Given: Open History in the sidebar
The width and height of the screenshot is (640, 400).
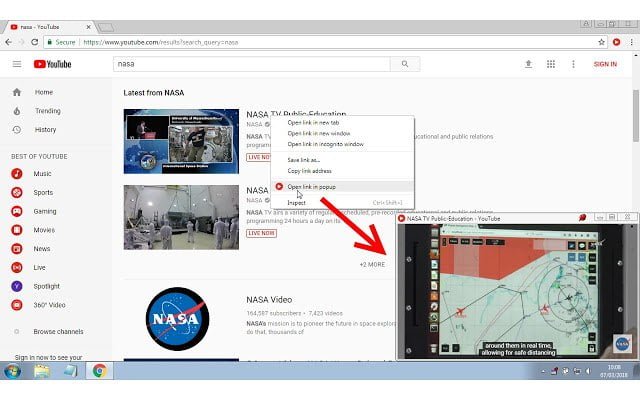Looking at the screenshot, I should [x=45, y=129].
